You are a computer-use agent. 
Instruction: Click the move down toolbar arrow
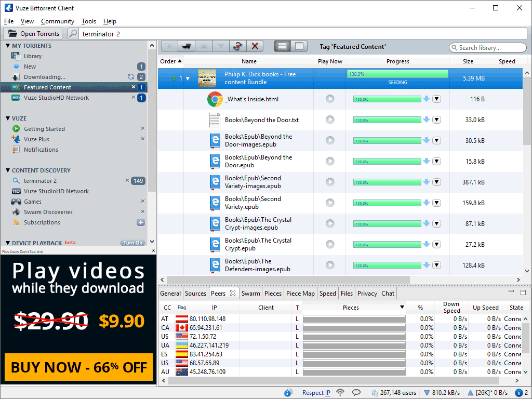pos(220,46)
